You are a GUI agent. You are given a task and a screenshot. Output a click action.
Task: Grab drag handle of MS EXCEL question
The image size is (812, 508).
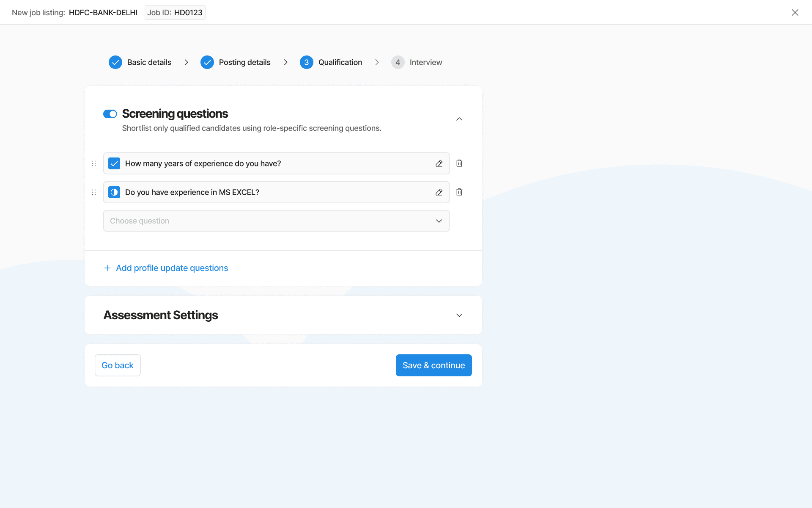click(94, 192)
